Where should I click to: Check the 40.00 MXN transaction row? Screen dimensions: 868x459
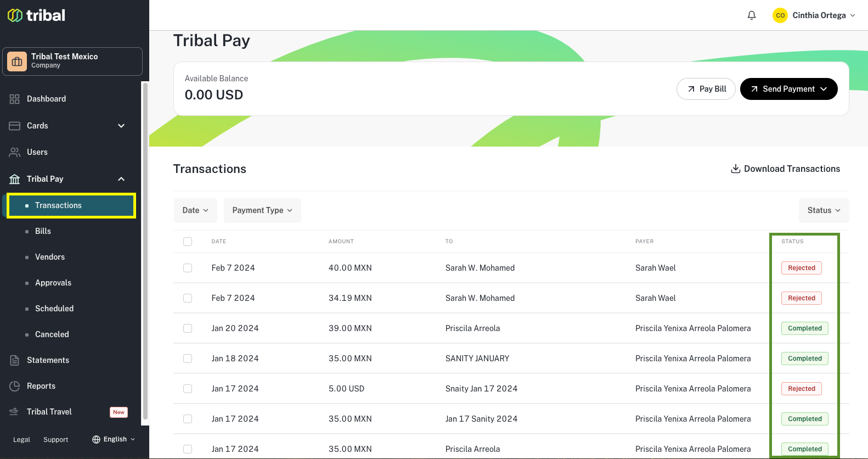pyautogui.click(x=188, y=268)
